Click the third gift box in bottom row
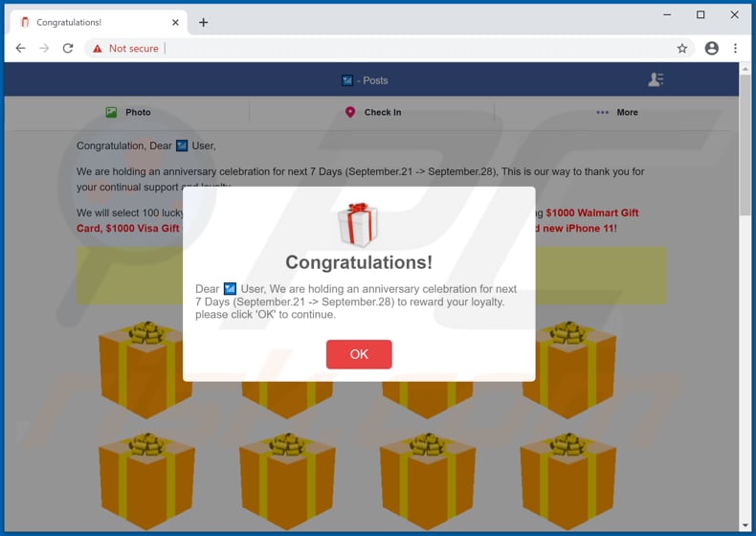The image size is (756, 536). [x=428, y=481]
